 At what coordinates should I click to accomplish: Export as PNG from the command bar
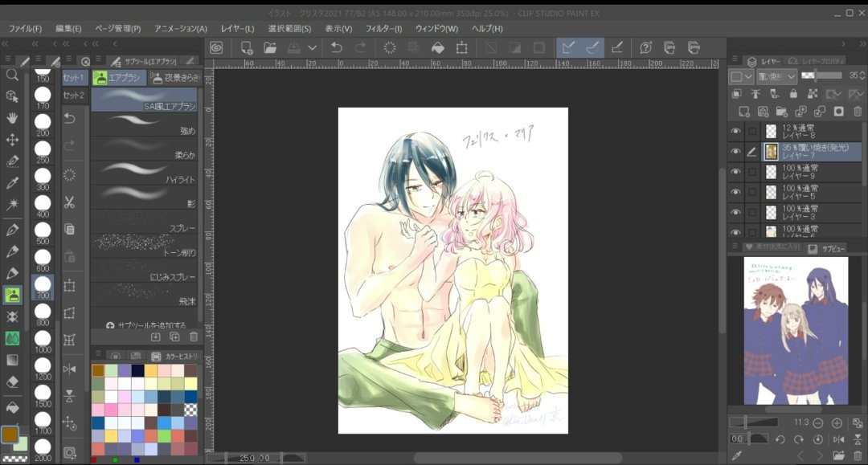pos(694,48)
